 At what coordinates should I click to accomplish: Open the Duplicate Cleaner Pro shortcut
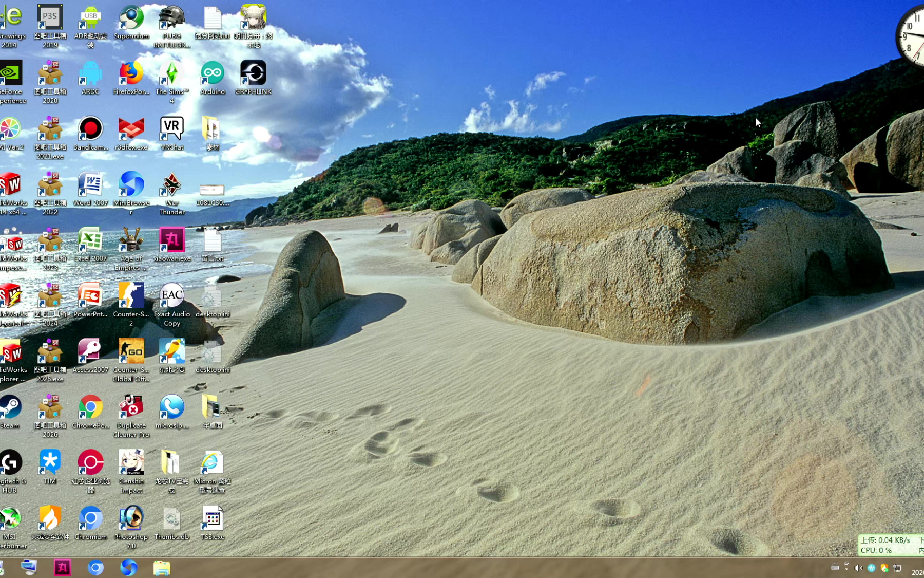131,407
